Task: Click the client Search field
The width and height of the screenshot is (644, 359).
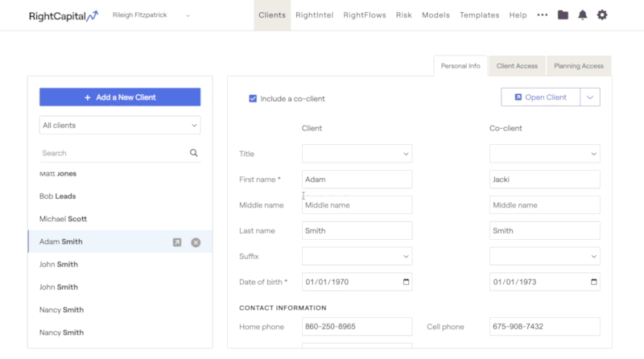Action: click(x=114, y=153)
